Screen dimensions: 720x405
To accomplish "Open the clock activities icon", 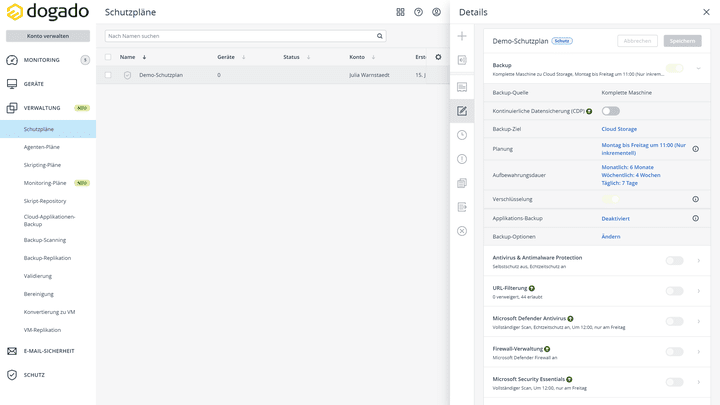I will pos(462,135).
